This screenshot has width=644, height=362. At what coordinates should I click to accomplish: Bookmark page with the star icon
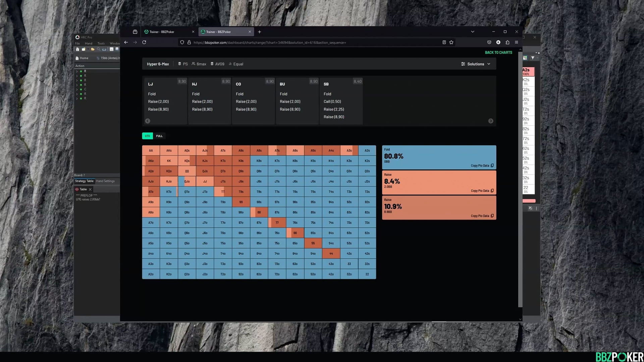click(451, 42)
